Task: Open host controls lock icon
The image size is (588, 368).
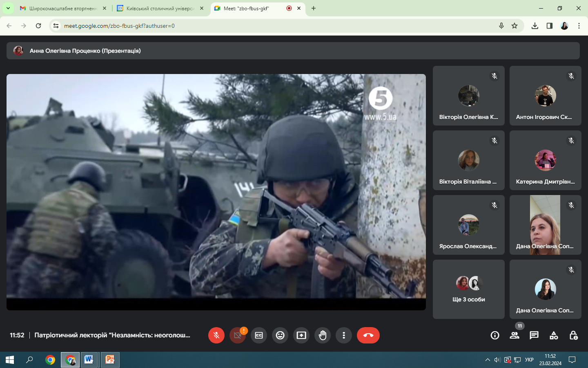Action: coord(573,335)
